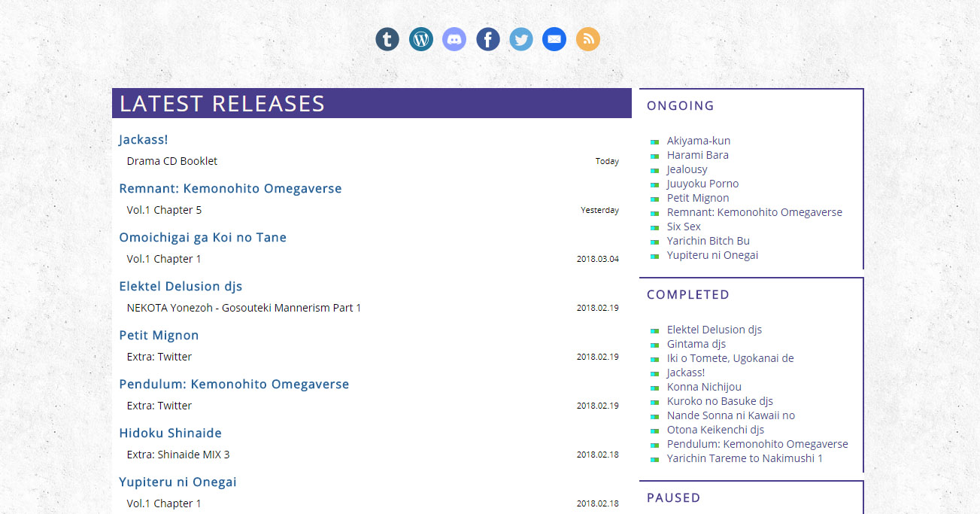This screenshot has height=514, width=980.
Task: Click the bullet icon beside Akiyama-kun
Action: click(x=654, y=141)
